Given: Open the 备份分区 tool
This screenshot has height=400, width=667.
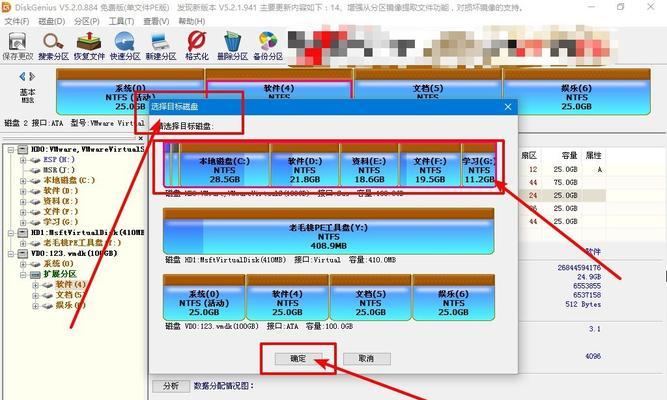Looking at the screenshot, I should pos(268,46).
